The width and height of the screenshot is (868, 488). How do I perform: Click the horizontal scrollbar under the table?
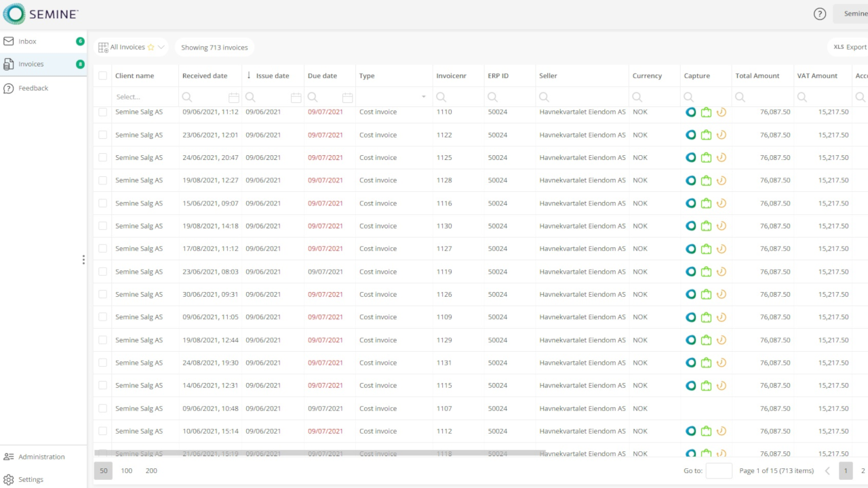click(x=319, y=452)
